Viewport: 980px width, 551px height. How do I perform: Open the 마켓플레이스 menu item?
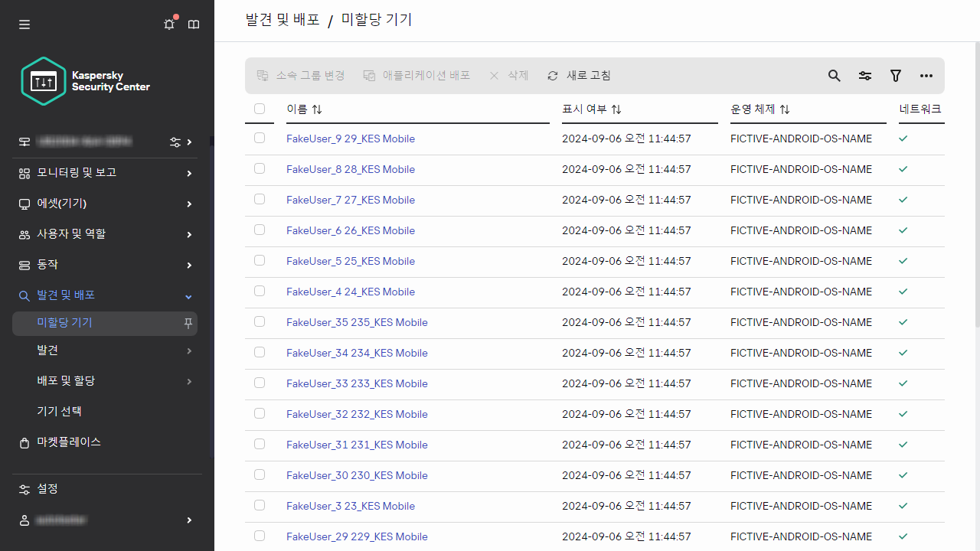[69, 442]
